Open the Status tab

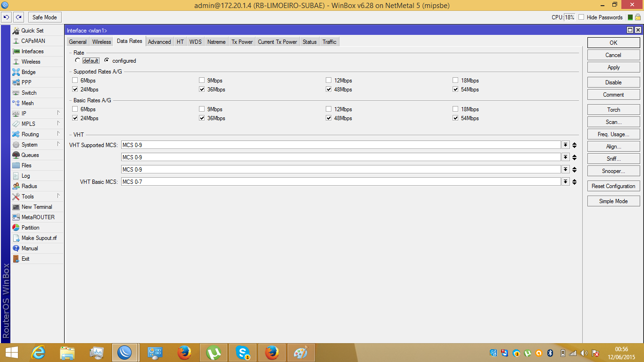click(310, 42)
